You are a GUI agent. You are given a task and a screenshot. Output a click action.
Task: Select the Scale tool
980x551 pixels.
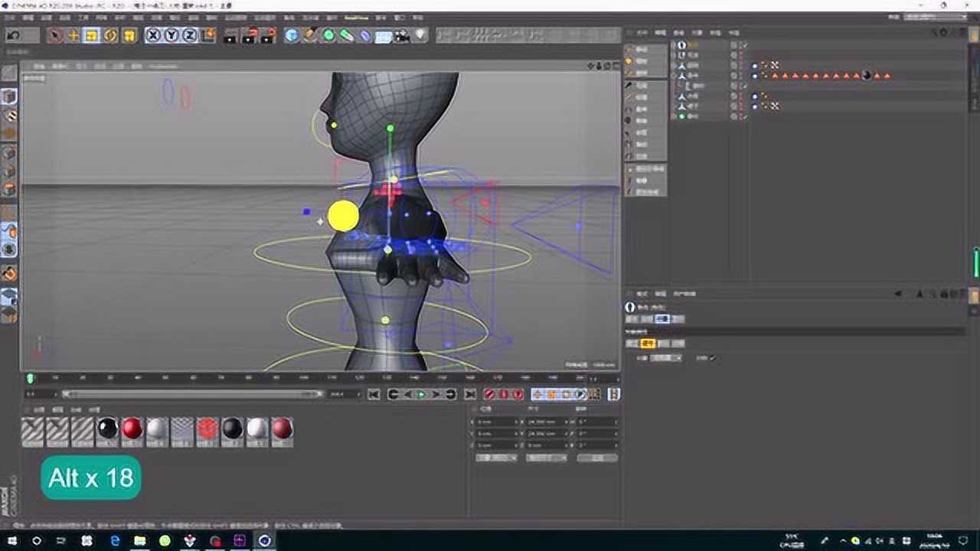[x=92, y=34]
